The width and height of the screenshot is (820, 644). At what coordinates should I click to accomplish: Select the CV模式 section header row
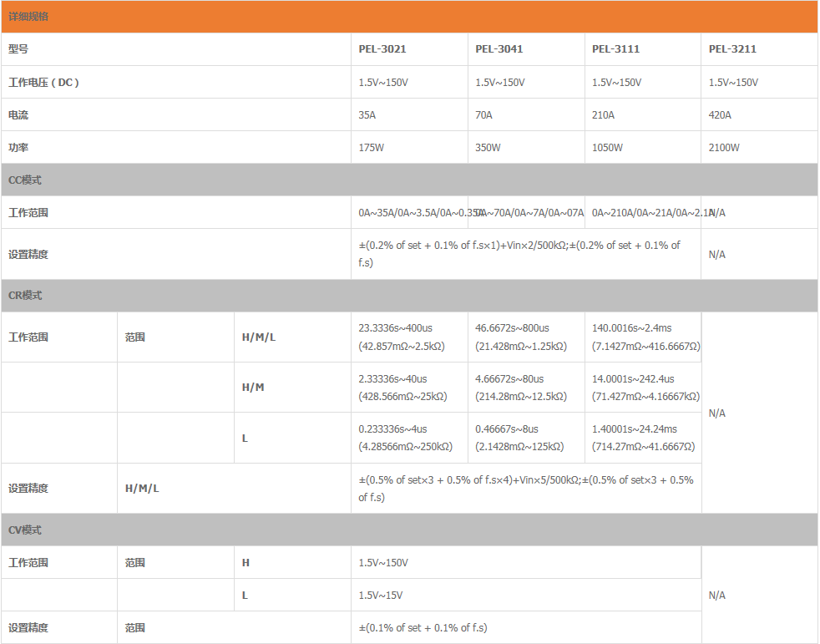(x=409, y=530)
